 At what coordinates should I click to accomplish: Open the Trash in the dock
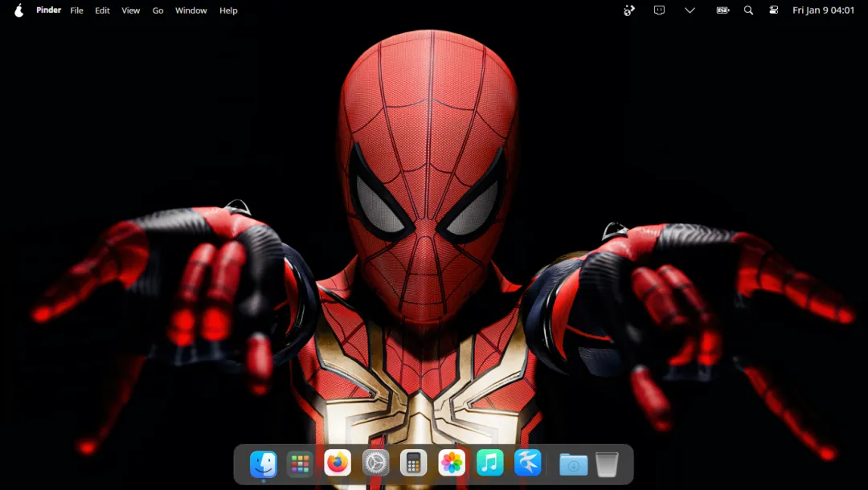pyautogui.click(x=607, y=464)
